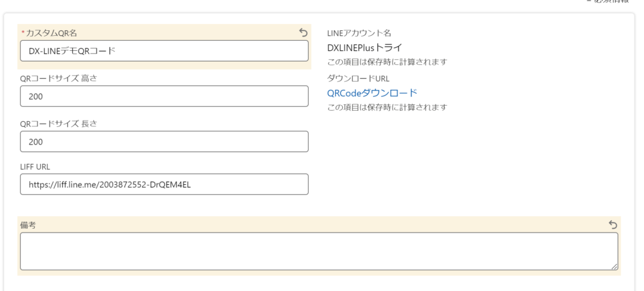Click the QRコードサイズ 高さ label

tap(58, 78)
